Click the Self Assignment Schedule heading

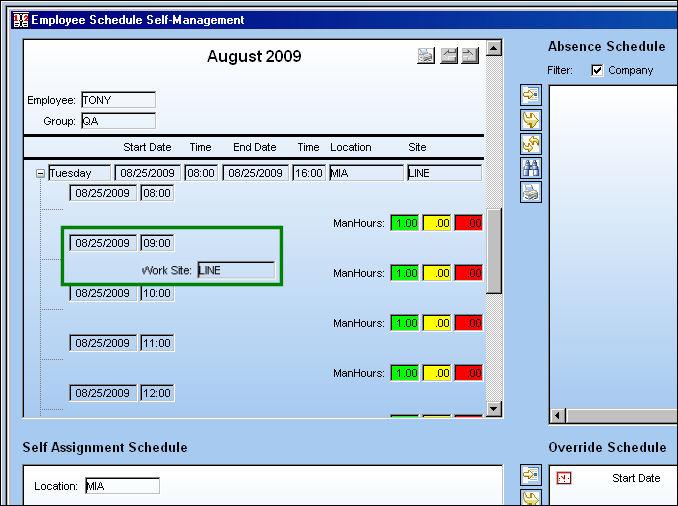(105, 447)
